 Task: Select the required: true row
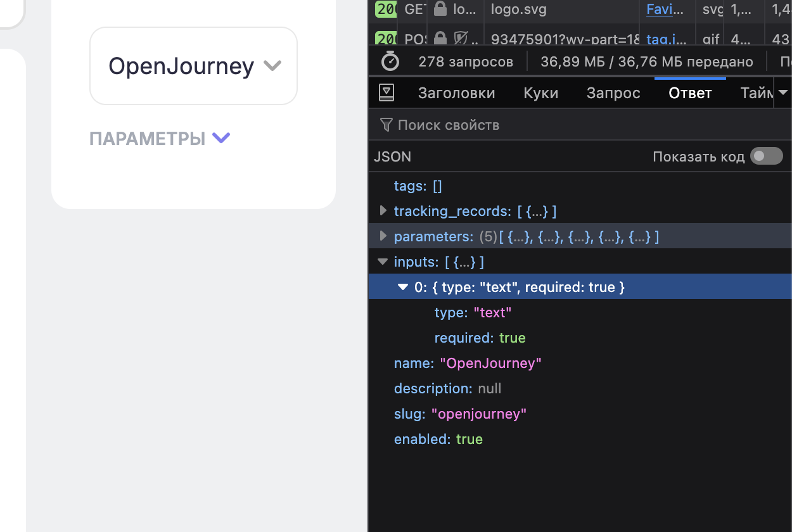click(x=580, y=338)
